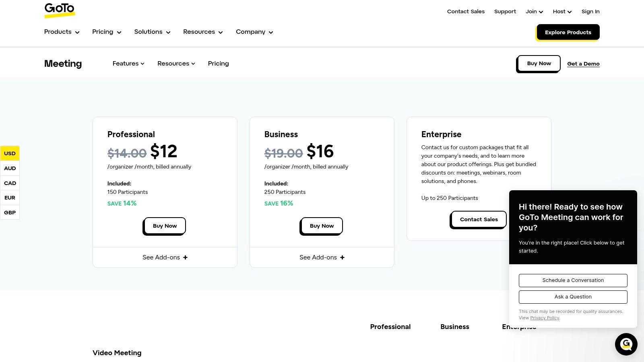Click Support in the top menu

(505, 12)
